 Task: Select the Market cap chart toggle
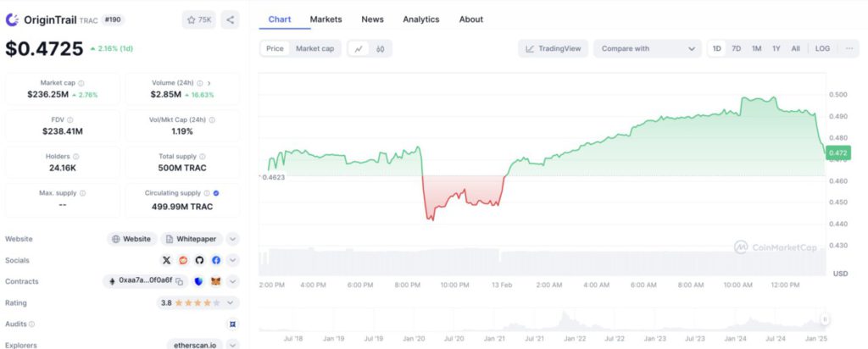click(x=315, y=48)
